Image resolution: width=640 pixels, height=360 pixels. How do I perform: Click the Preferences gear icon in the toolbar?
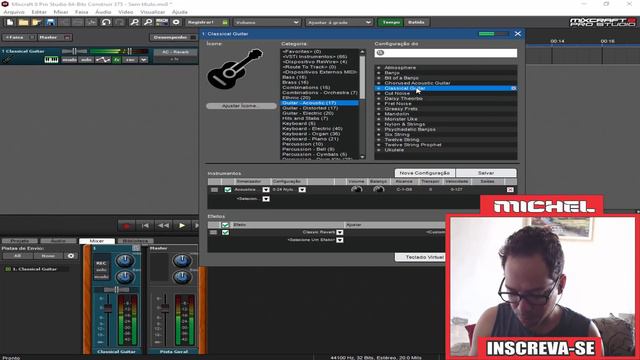176,22
